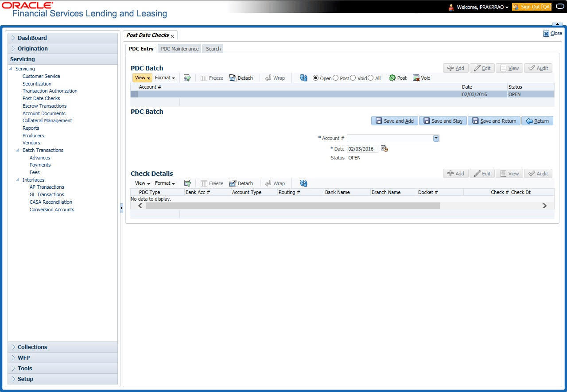Click into the Date input field
The image size is (567, 392).
[x=363, y=149]
